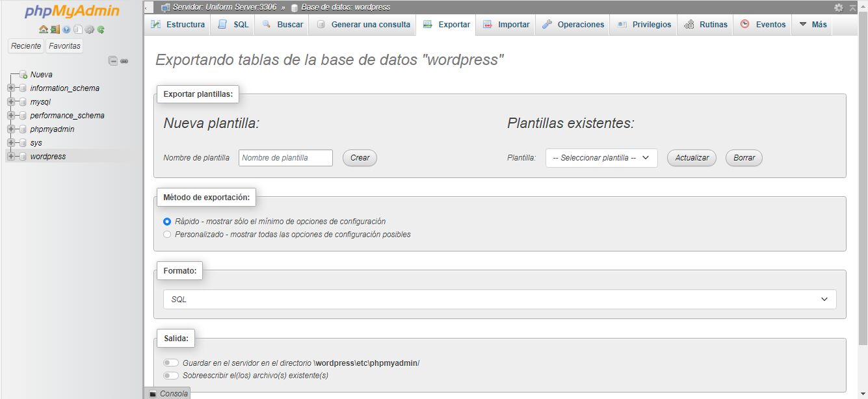
Task: Open the Formato dropdown showing SQL
Action: coord(501,299)
